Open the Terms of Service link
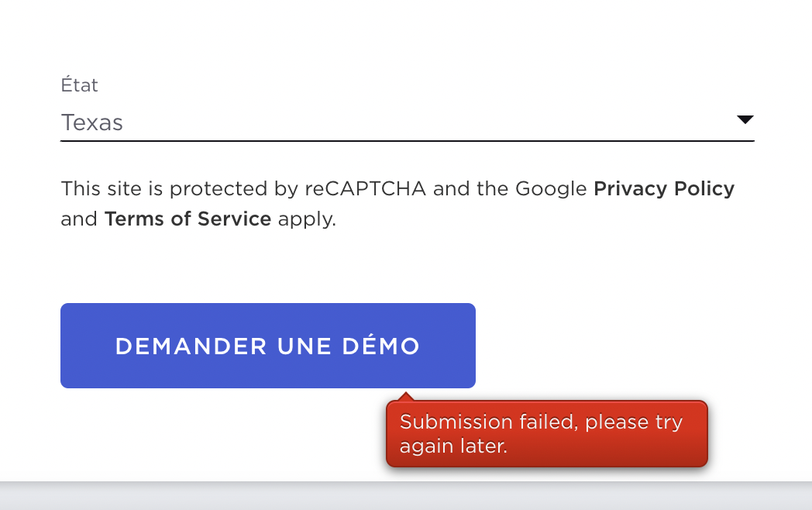 pyautogui.click(x=188, y=219)
